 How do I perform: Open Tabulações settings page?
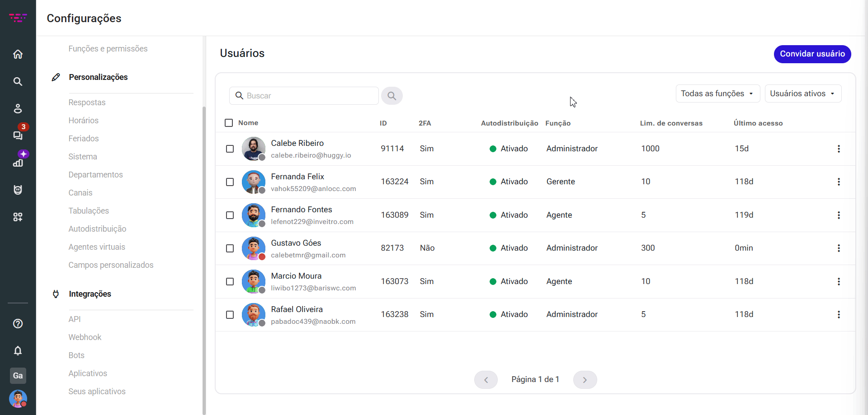pyautogui.click(x=89, y=211)
